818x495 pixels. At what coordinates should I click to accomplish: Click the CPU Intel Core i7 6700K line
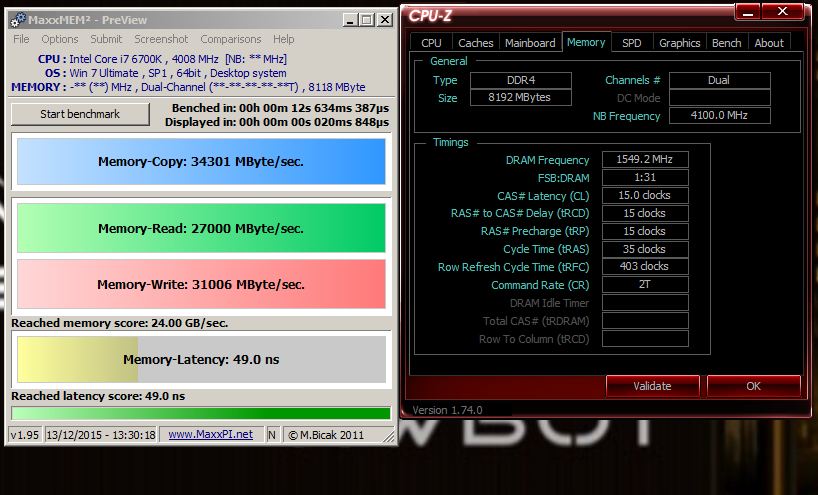(x=162, y=59)
